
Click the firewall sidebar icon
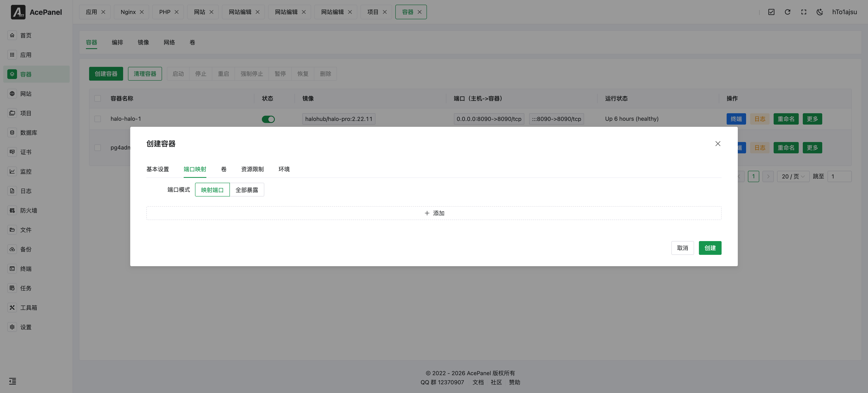pyautogui.click(x=12, y=210)
